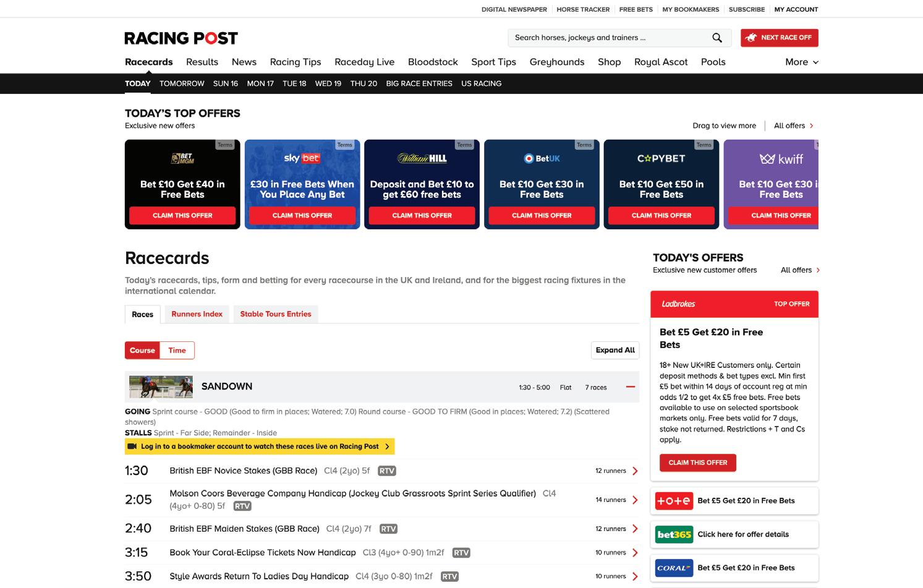923x588 pixels.
Task: Click the BetMGM logo on the offer card
Action: pyautogui.click(x=182, y=158)
